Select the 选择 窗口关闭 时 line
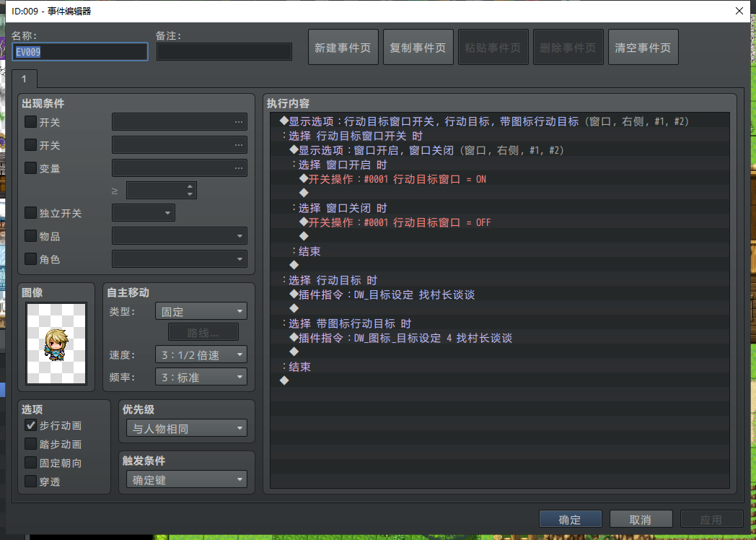The width and height of the screenshot is (756, 540). [500, 208]
